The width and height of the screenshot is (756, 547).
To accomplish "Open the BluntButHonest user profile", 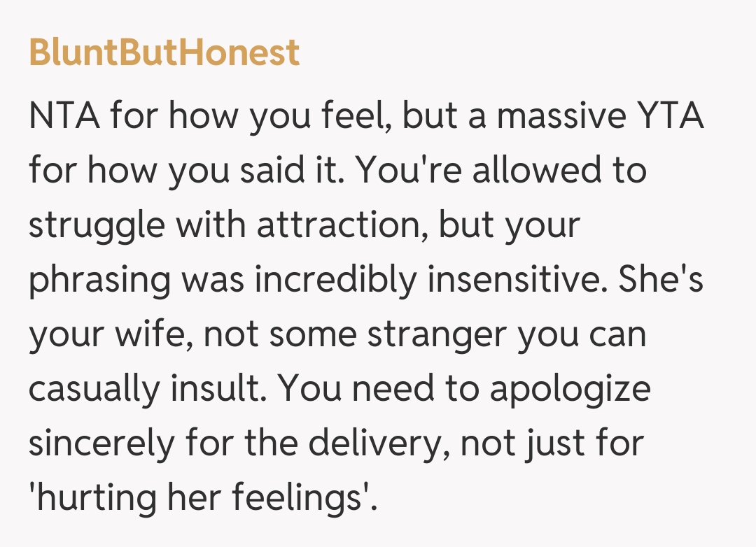I will 164,53.
